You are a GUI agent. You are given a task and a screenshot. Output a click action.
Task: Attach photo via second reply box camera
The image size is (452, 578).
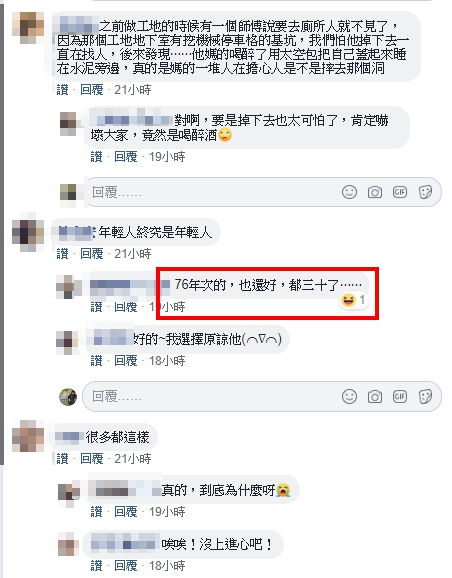click(x=375, y=397)
